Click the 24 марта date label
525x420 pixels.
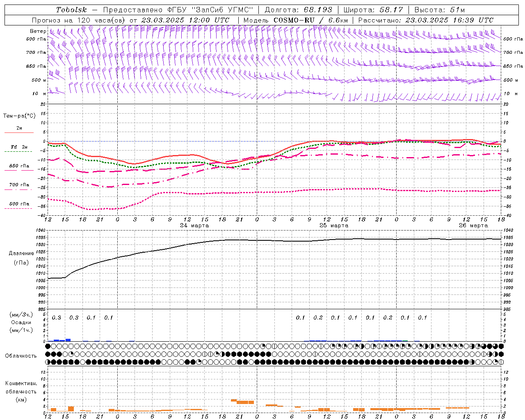coord(194,226)
